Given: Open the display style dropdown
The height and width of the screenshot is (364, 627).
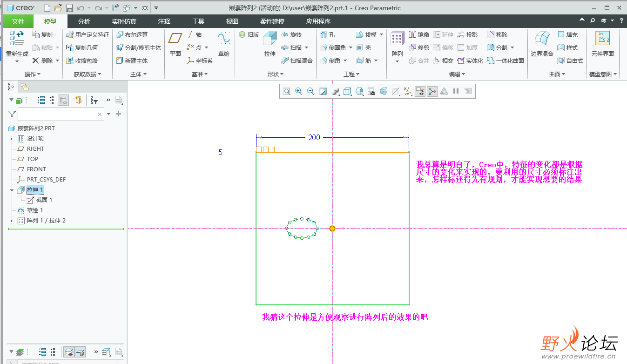Looking at the screenshot, I should pos(347,91).
